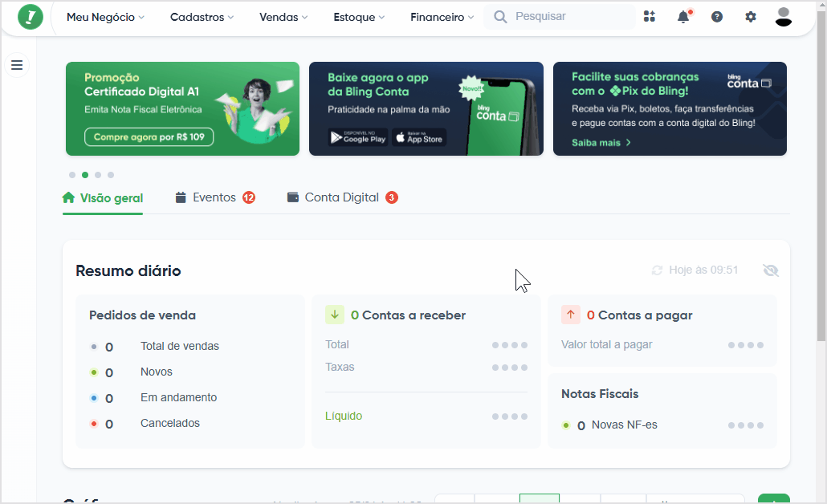The height and width of the screenshot is (504, 827).
Task: Click the Cancelados row
Action: point(145,423)
